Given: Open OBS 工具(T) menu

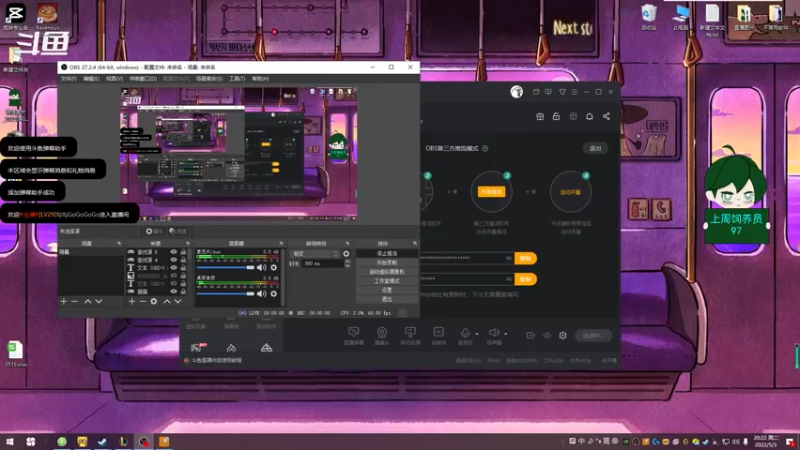Looking at the screenshot, I should (237, 79).
